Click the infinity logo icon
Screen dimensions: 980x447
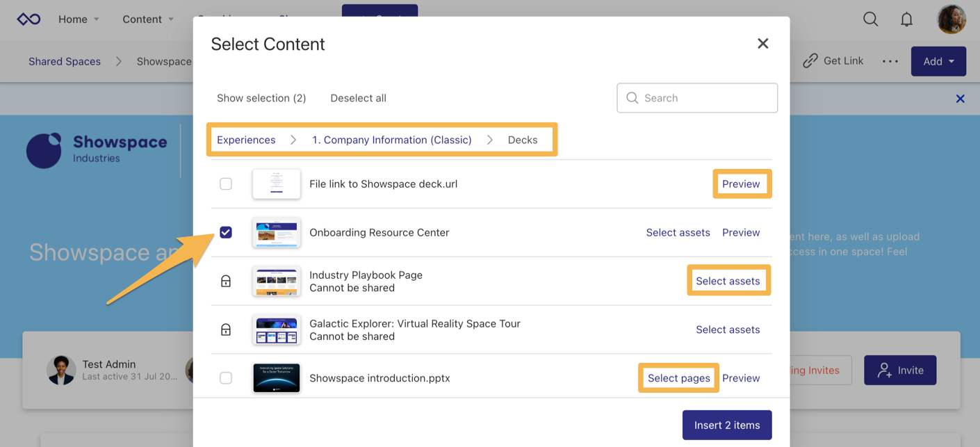(28, 19)
